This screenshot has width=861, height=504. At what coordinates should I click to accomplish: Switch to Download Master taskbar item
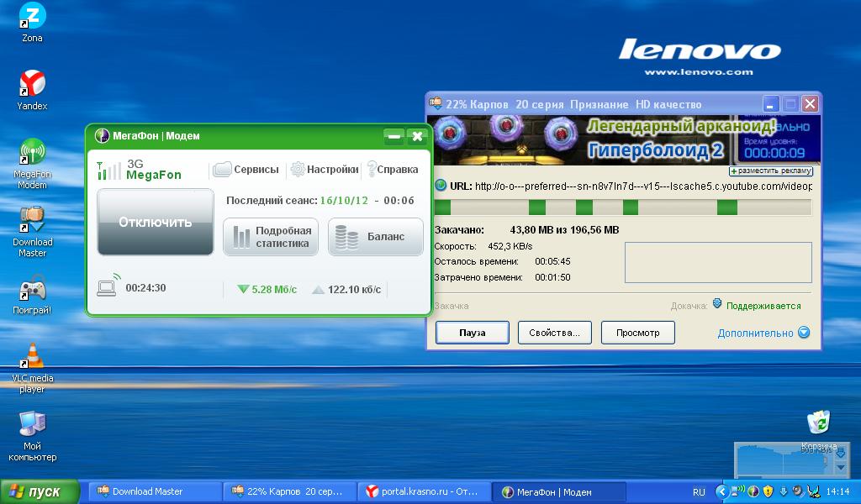pos(155,491)
